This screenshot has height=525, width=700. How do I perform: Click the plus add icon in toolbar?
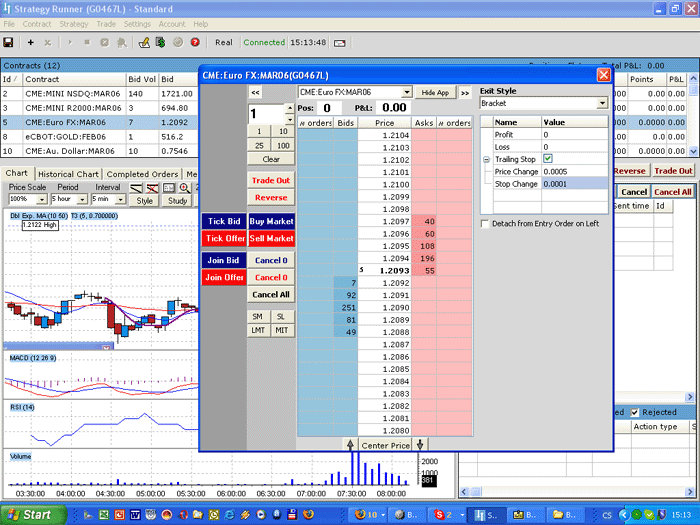pos(30,43)
